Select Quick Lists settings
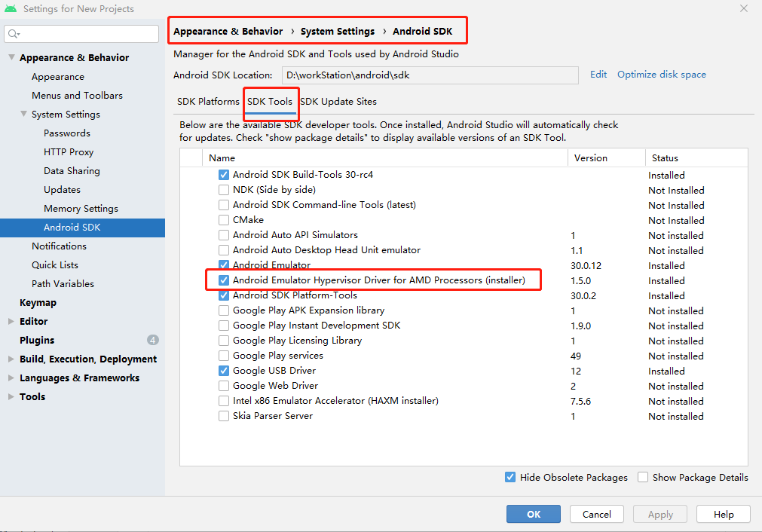This screenshot has height=532, width=762. (55, 265)
